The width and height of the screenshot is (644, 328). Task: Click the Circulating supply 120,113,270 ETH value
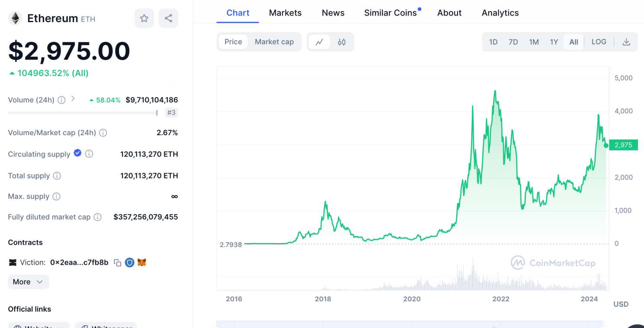(x=149, y=154)
